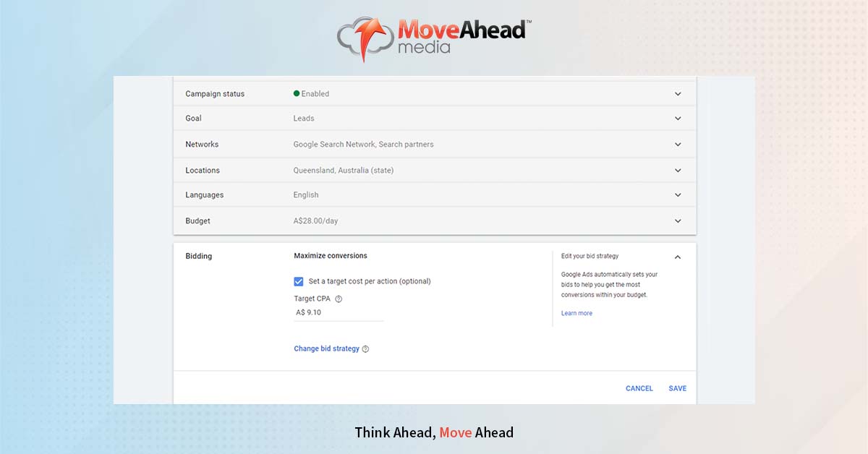Click the Networks label
The image size is (868, 454).
[x=202, y=145]
